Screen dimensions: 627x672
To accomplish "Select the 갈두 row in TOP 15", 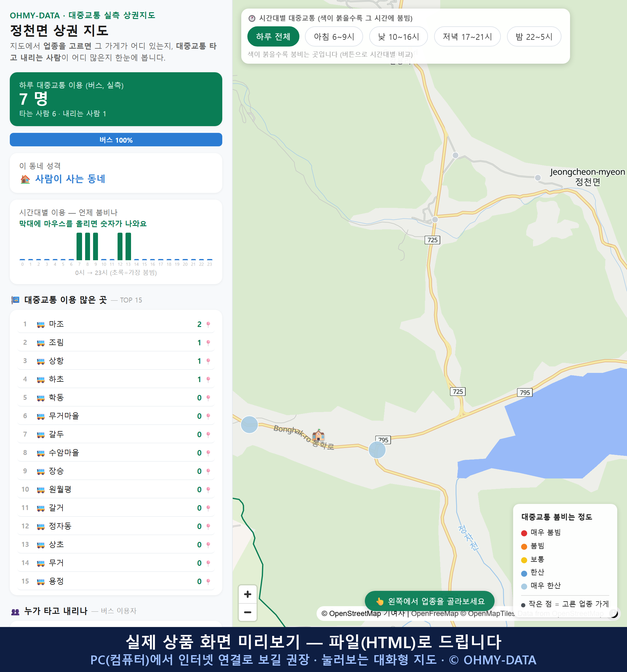I will 116,434.
